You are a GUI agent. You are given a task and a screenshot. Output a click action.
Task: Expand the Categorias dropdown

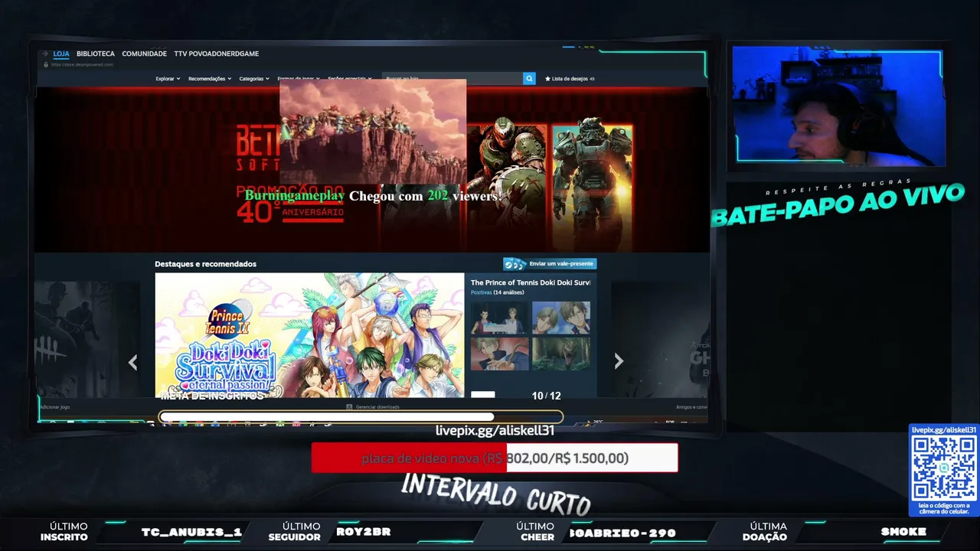coord(254,79)
